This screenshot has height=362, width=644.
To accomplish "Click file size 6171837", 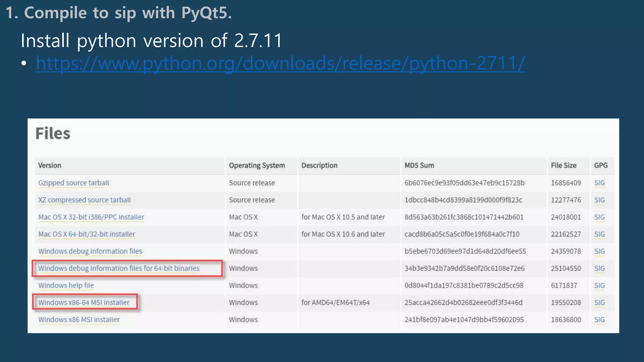I will pyautogui.click(x=564, y=285).
